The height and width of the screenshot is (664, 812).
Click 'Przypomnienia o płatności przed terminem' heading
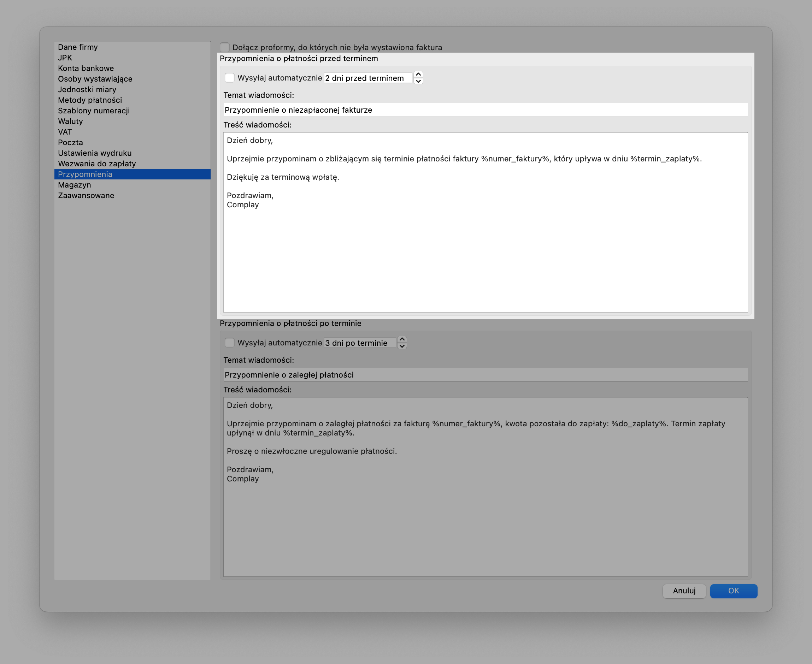tap(299, 59)
